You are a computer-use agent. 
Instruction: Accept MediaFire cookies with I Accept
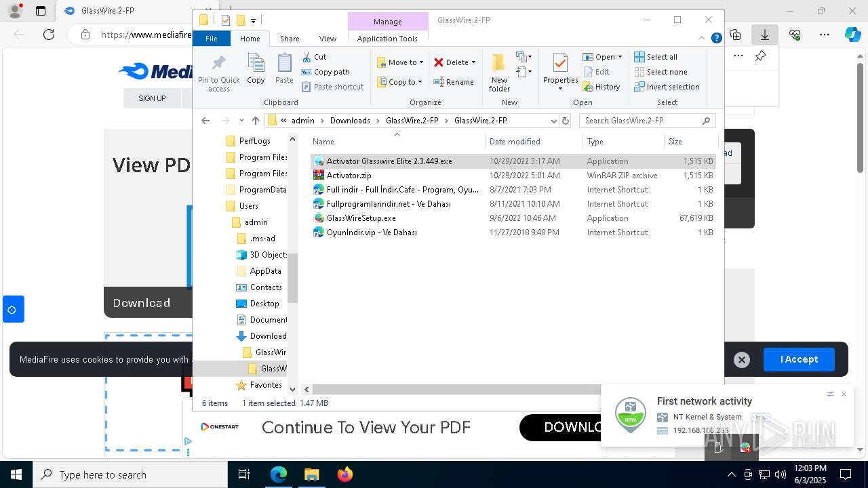799,359
